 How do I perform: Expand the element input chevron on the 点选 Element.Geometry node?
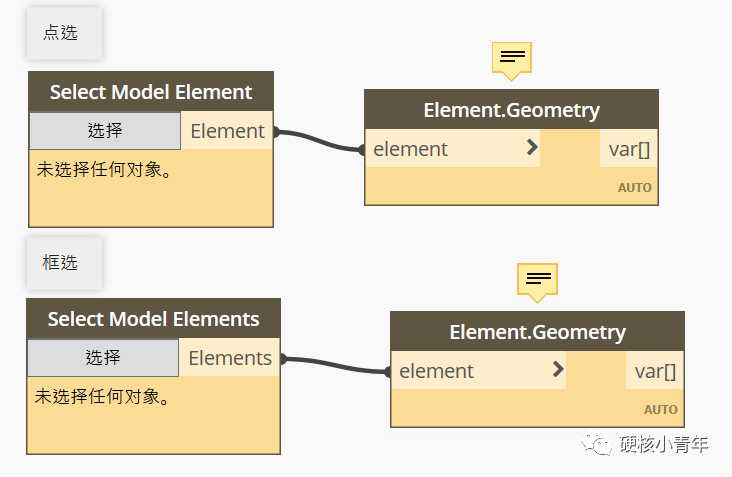532,148
